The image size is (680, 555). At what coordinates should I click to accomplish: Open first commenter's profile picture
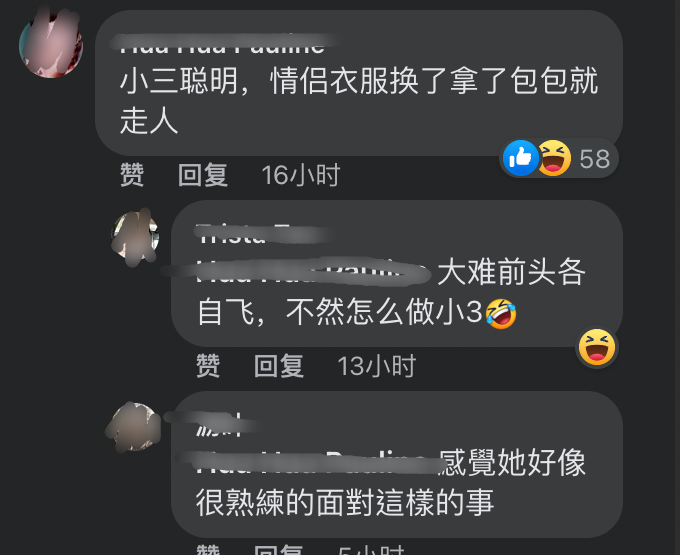pyautogui.click(x=51, y=46)
